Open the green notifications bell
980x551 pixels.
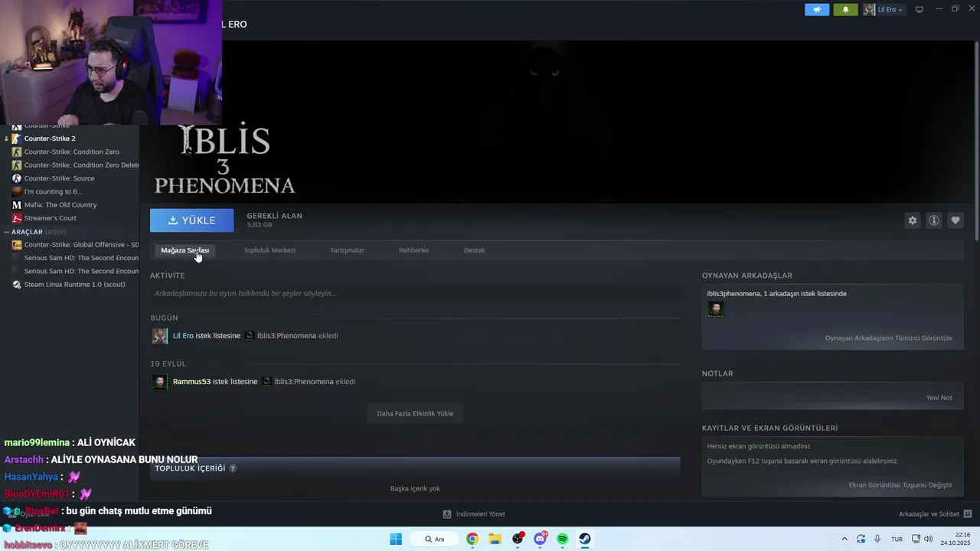(x=845, y=9)
